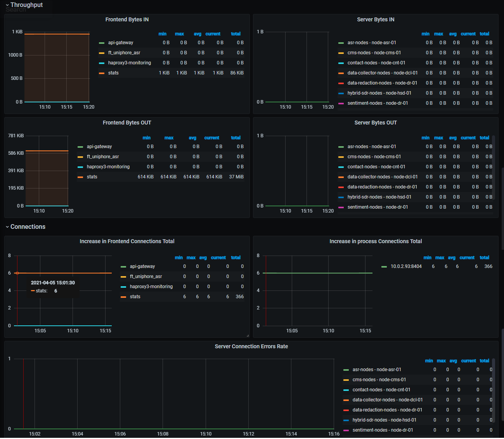This screenshot has height=439, width=504.
Task: Open Increase in process Connections Total panel menu
Action: (x=376, y=241)
